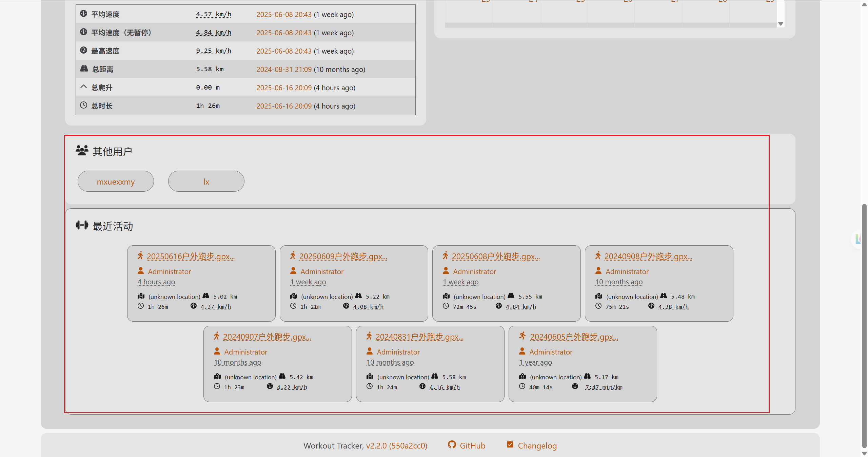
Task: Click user icon on 20250616 card
Action: 141,271
